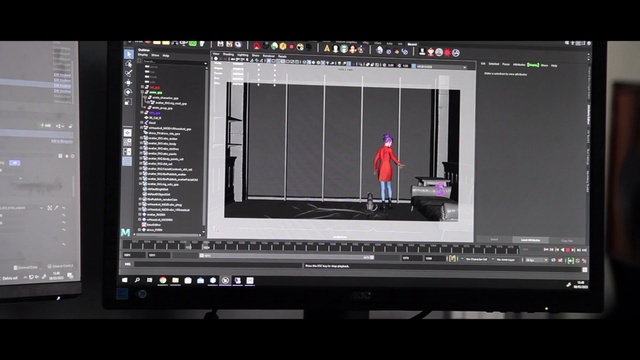Activate the Rotate tool in toolbox
The image size is (640, 360).
point(128,92)
